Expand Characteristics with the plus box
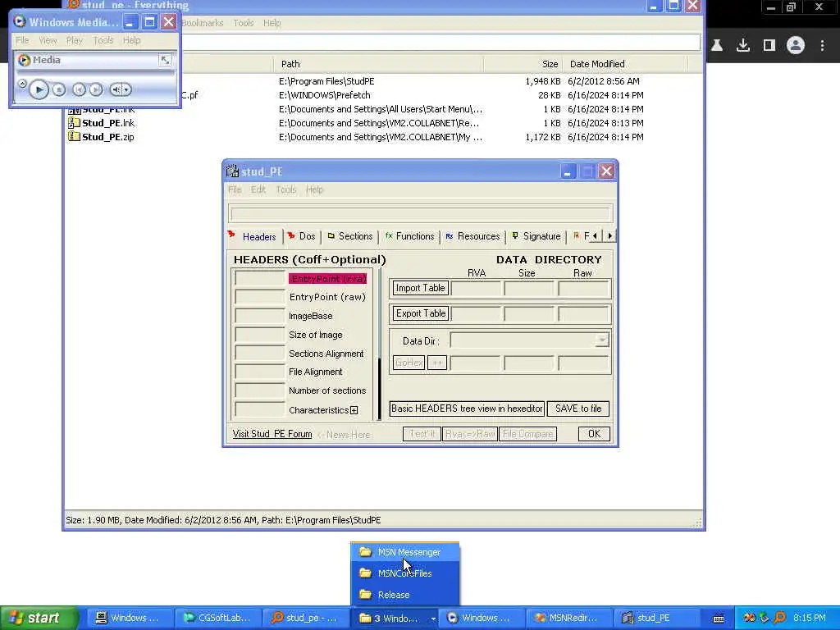This screenshot has width=840, height=630. click(x=354, y=410)
